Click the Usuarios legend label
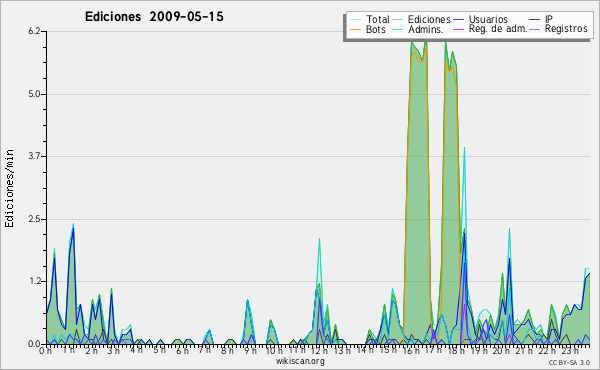The image size is (600, 370). tap(488, 19)
